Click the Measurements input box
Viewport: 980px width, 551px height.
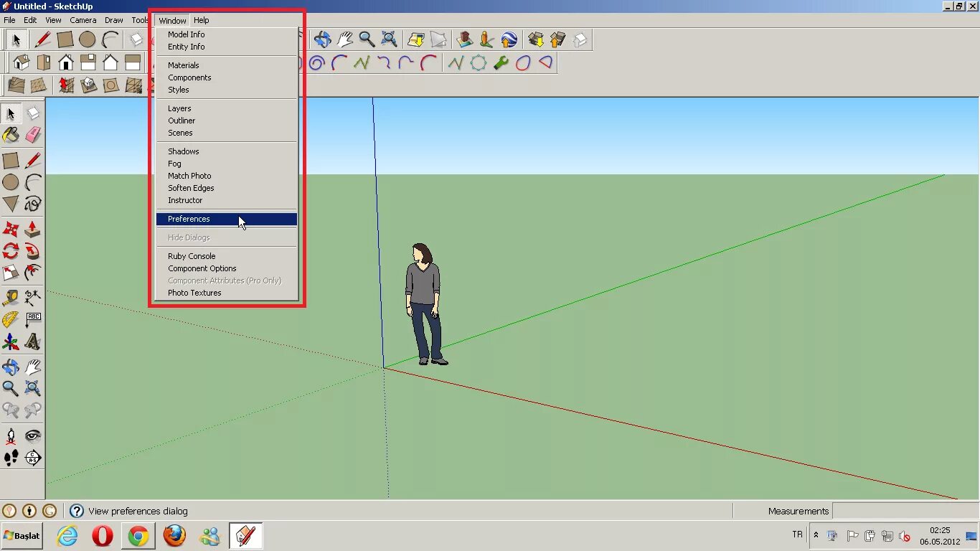pos(905,511)
